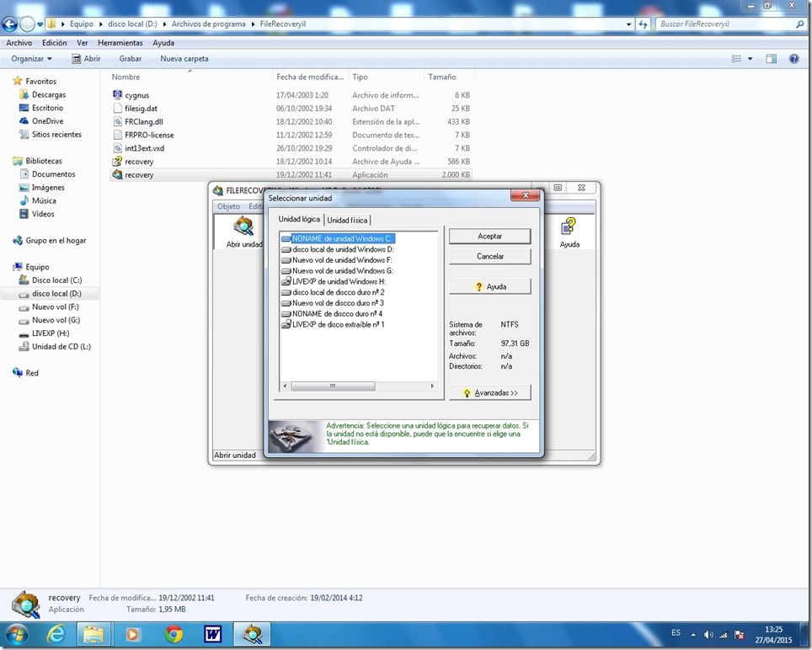Viewport: 812px width, 650px height.
Task: Open Internet Explorer from the taskbar
Action: pyautogui.click(x=56, y=634)
